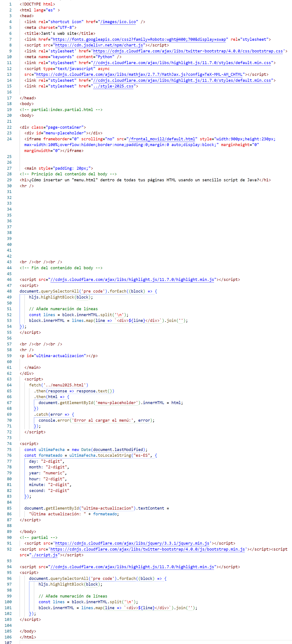Image resolution: width=292 pixels, height=644 pixels.
Task: Open the /images/ico.ico link on line 4
Action: (x=118, y=22)
